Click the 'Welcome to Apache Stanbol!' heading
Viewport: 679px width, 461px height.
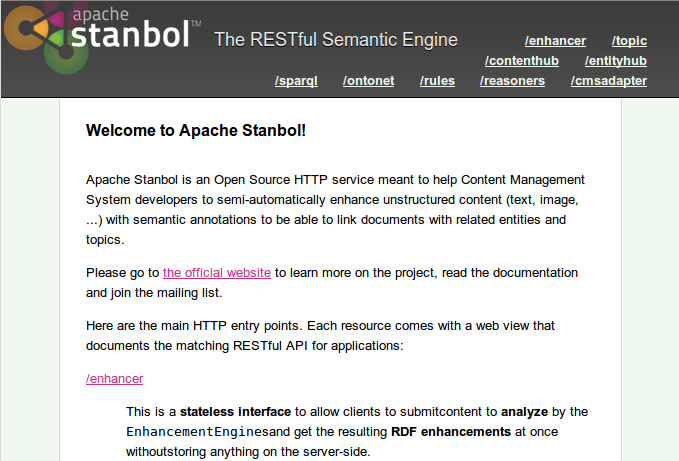coord(196,130)
